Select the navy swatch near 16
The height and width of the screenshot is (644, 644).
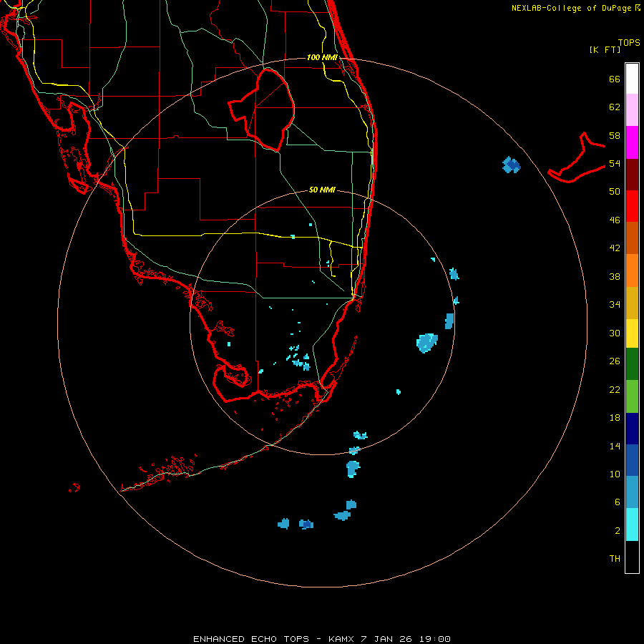pos(632,429)
